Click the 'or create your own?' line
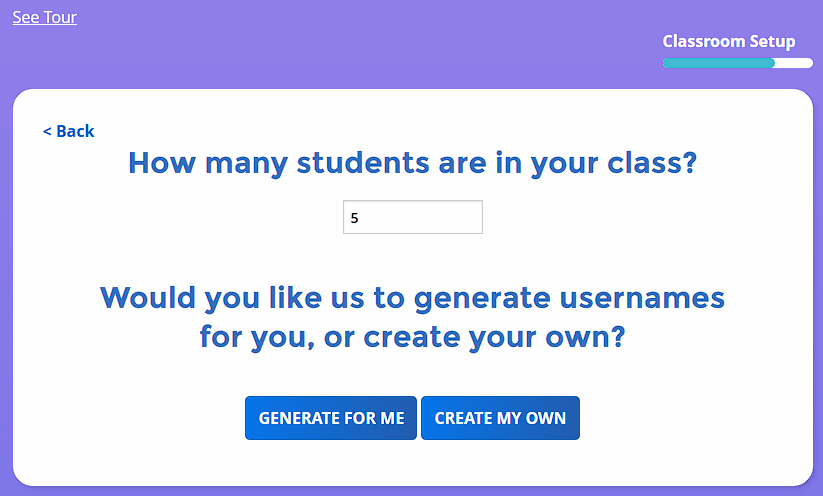 (x=412, y=336)
